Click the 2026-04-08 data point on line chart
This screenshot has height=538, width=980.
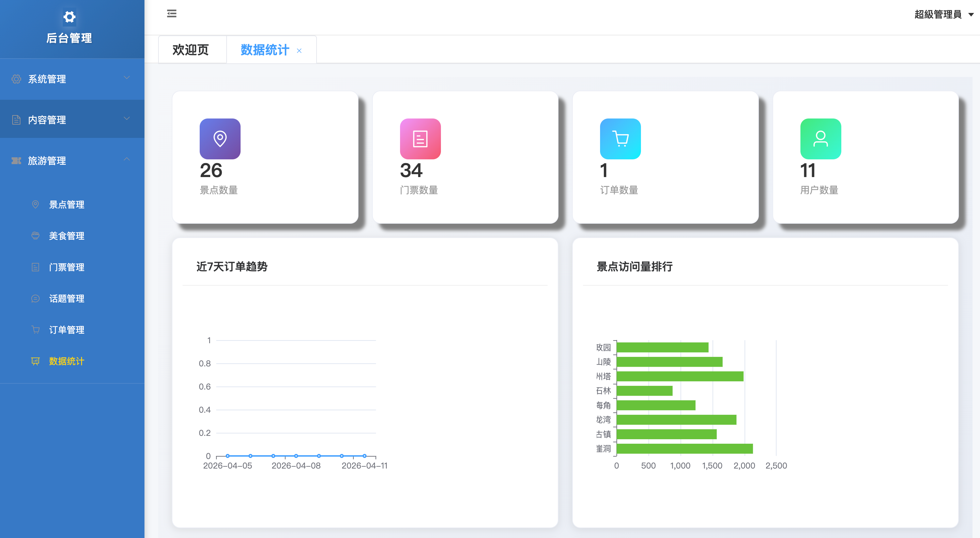296,456
